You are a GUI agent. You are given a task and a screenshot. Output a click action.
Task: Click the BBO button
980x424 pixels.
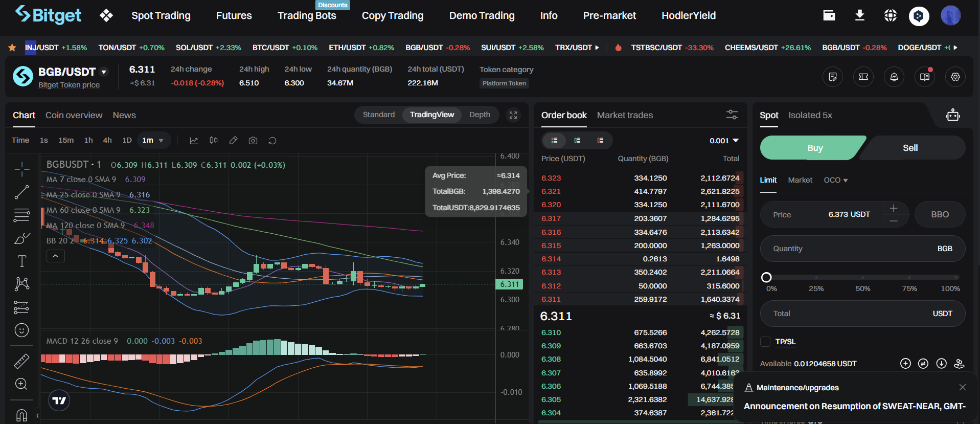tap(940, 214)
